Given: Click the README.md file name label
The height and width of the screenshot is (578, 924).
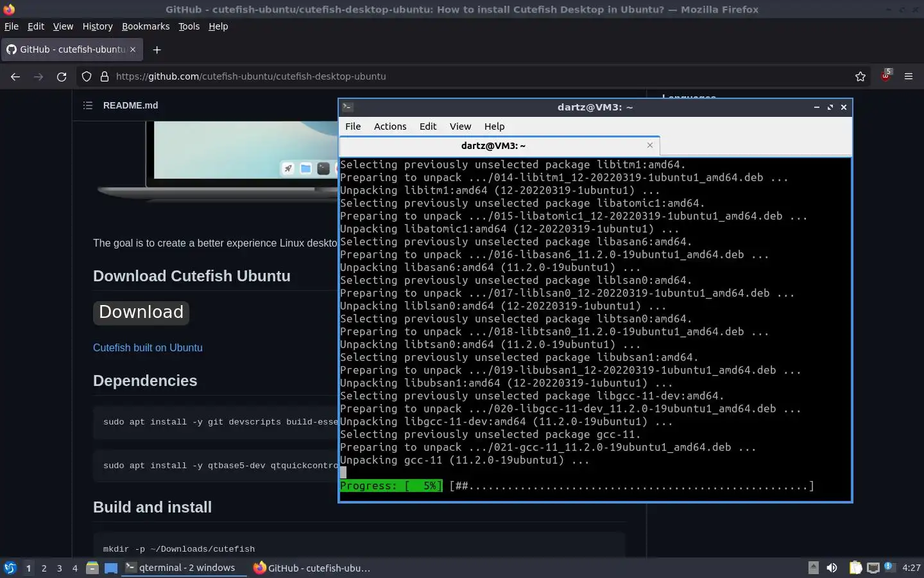Looking at the screenshot, I should 130,105.
